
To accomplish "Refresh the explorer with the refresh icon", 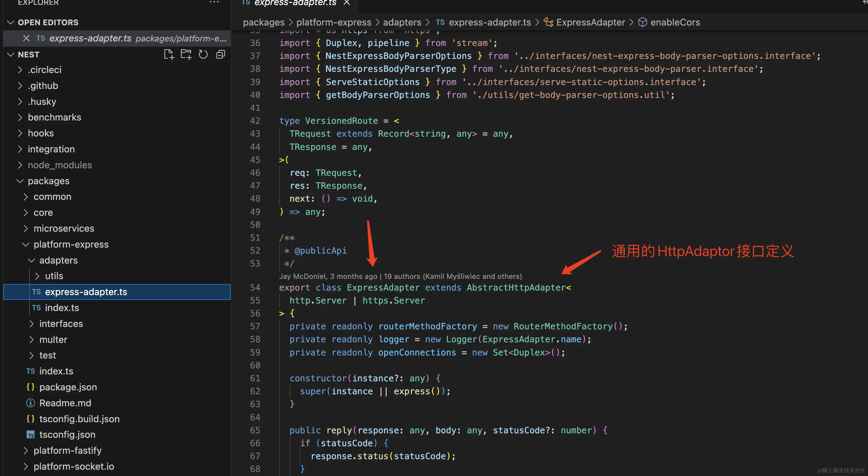I will point(203,54).
